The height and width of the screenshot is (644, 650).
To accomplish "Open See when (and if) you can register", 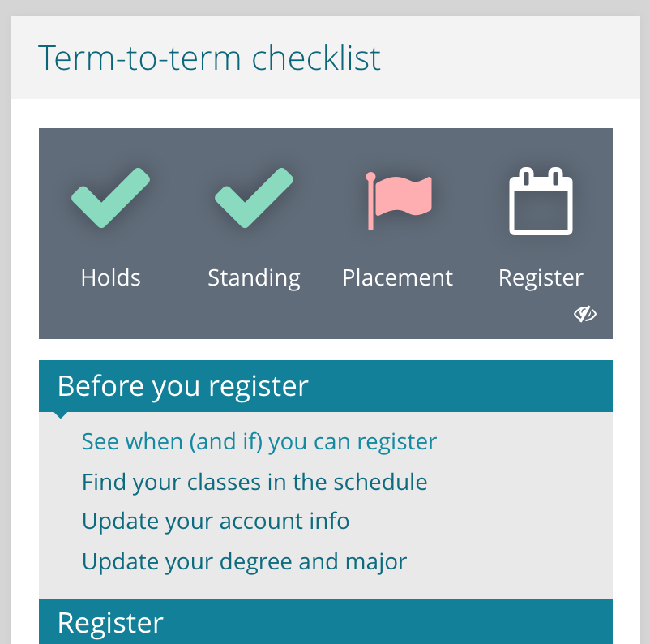I will point(259,442).
